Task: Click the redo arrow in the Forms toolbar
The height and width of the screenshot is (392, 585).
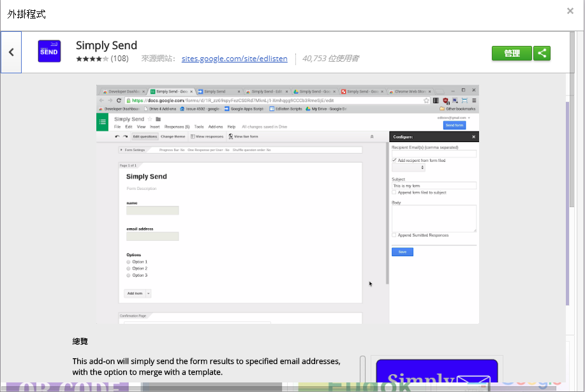Action: (125, 137)
